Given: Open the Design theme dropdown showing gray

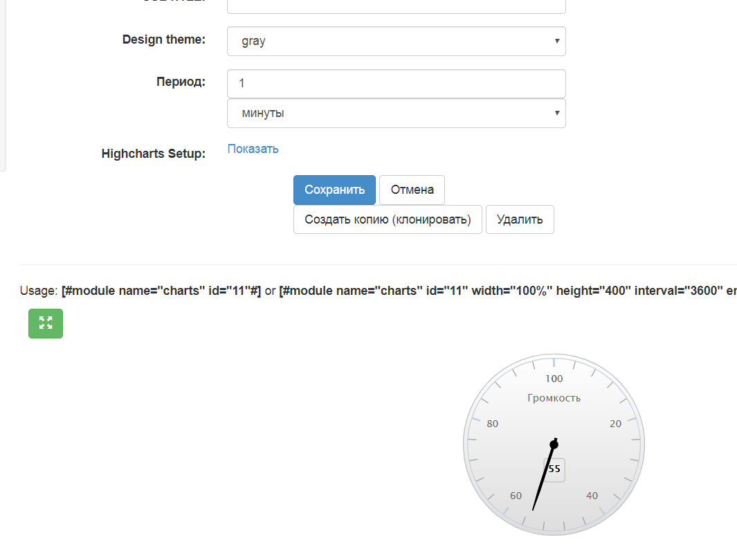Looking at the screenshot, I should pos(397,42).
